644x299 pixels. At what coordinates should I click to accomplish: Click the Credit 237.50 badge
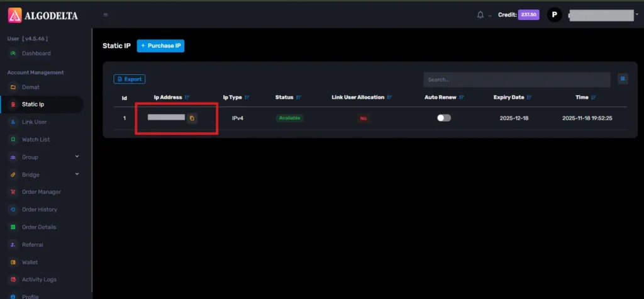pyautogui.click(x=528, y=14)
